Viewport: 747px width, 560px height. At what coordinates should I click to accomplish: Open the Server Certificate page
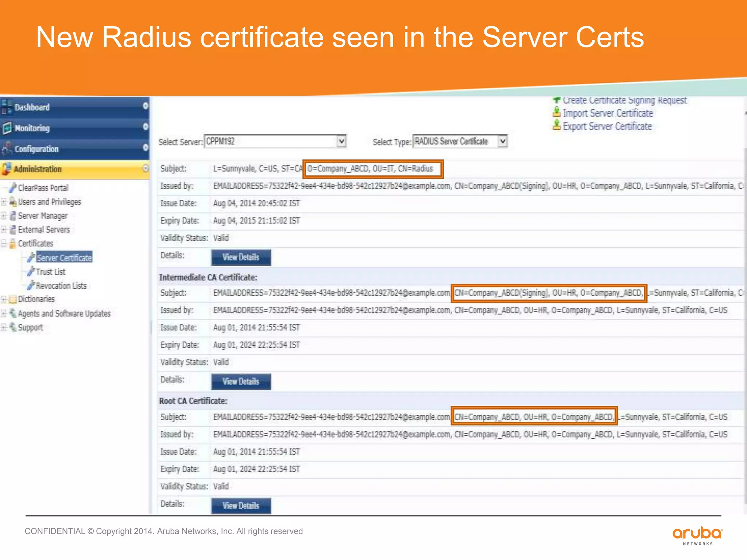tap(64, 257)
